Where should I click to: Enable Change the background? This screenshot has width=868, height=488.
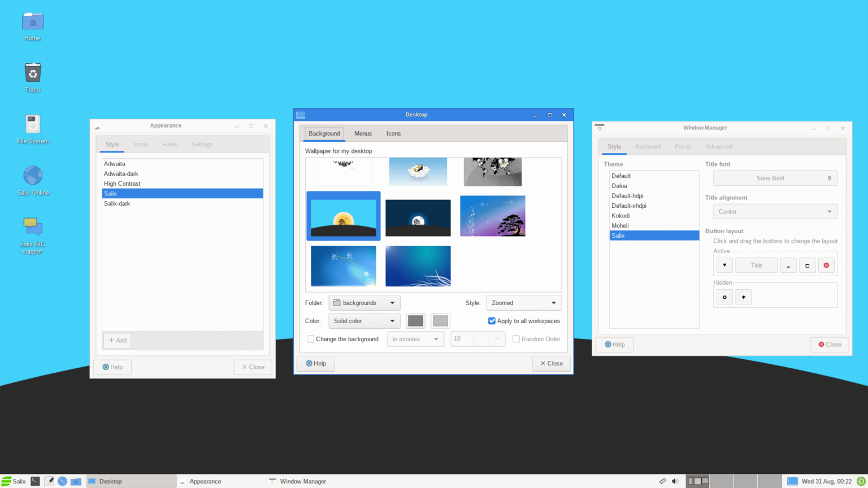[310, 339]
